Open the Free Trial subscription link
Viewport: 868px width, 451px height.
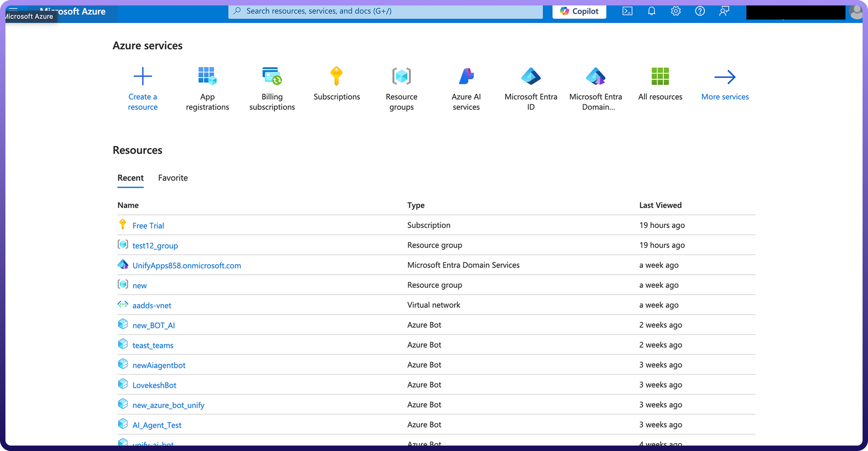coord(148,226)
